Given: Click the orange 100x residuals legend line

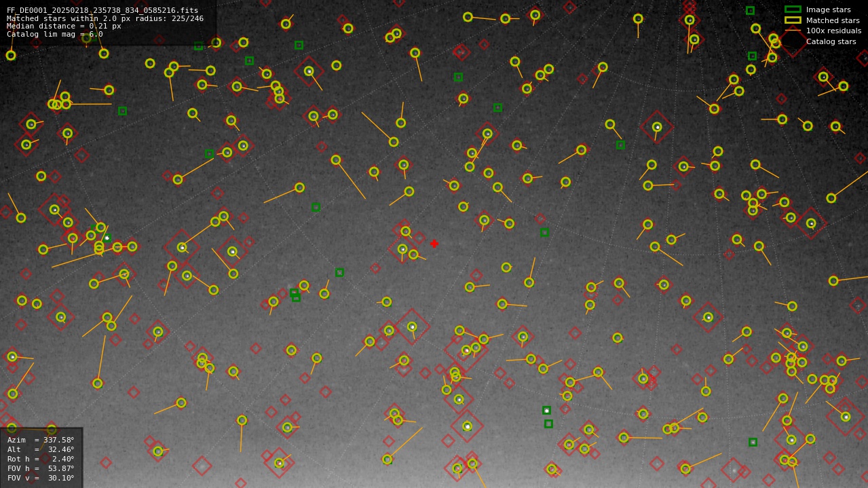Looking at the screenshot, I should click(x=793, y=31).
